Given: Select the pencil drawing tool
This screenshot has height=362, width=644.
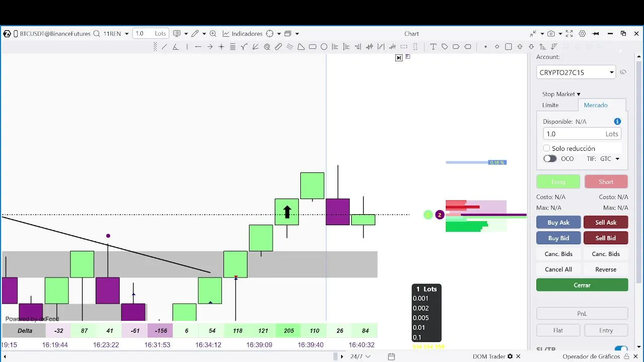Looking at the screenshot, I should (x=195, y=34).
